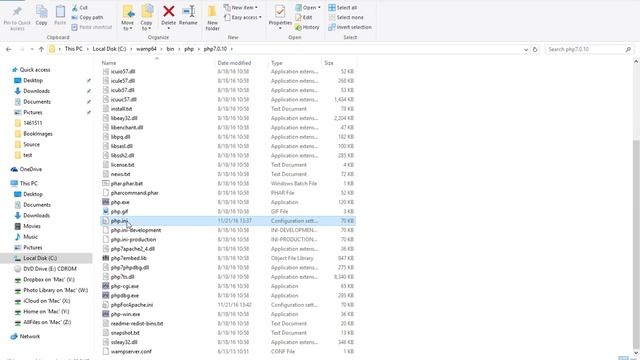
Task: Open Quick access in the sidebar
Action: click(x=35, y=70)
